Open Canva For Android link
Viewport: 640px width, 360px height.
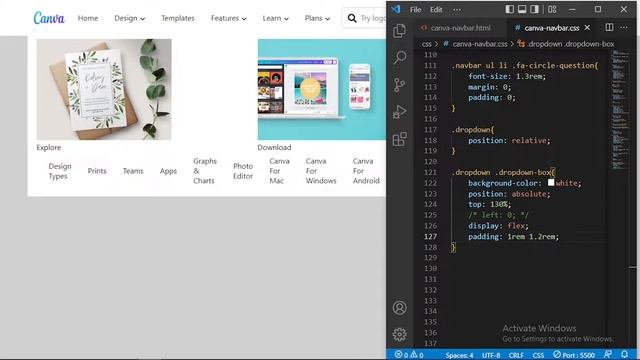click(366, 171)
